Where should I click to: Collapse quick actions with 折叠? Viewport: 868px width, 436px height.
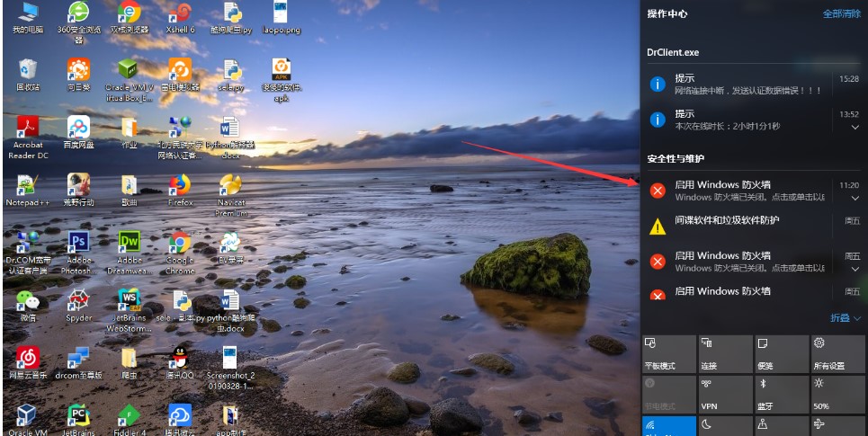(x=845, y=318)
